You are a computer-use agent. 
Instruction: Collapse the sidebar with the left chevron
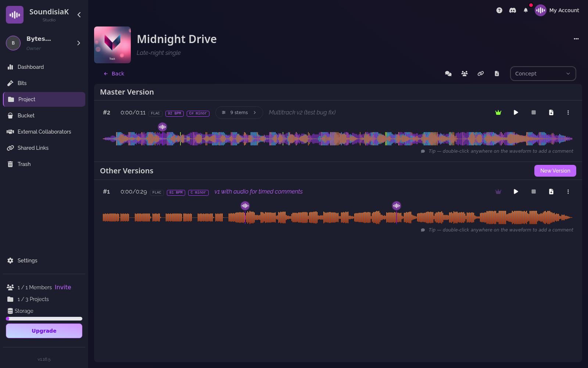click(79, 15)
